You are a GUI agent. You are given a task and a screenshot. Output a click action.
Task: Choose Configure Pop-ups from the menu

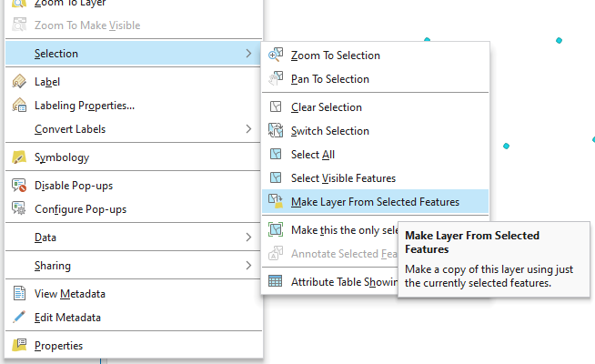[80, 209]
